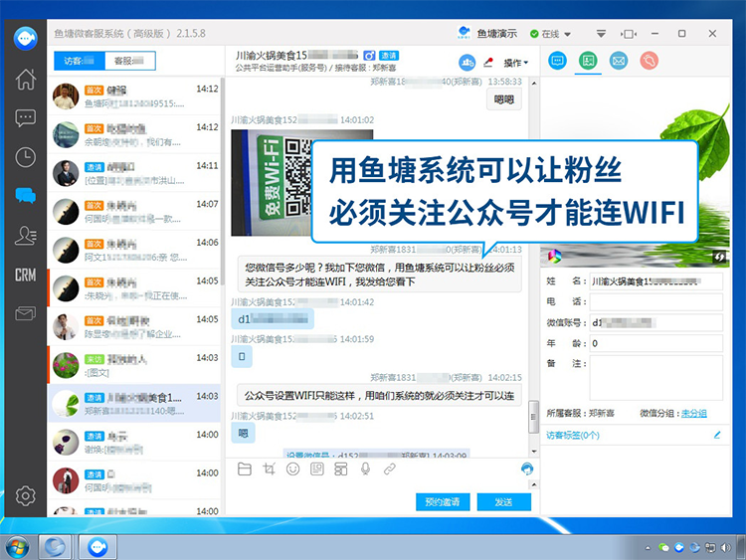The width and height of the screenshot is (746, 560).
Task: Open the title bar triangle menu
Action: click(602, 34)
